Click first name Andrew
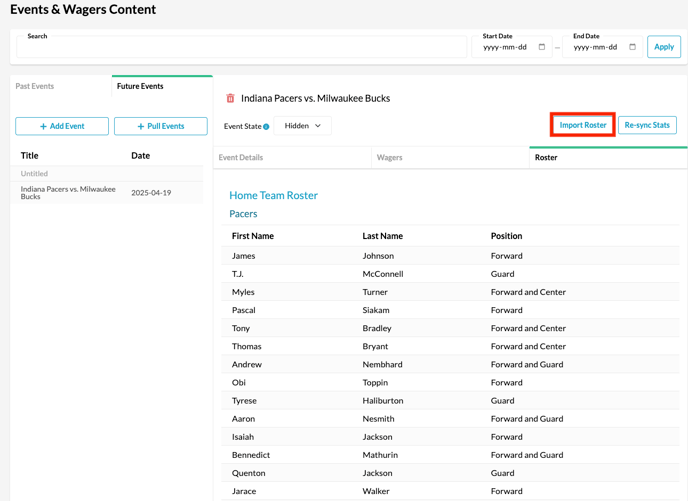The width and height of the screenshot is (688, 501). (247, 365)
